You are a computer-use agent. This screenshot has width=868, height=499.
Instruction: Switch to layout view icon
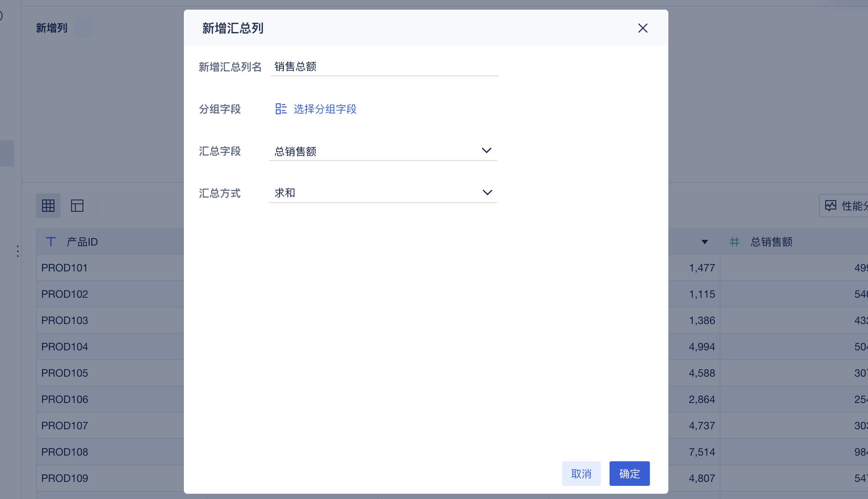click(77, 206)
